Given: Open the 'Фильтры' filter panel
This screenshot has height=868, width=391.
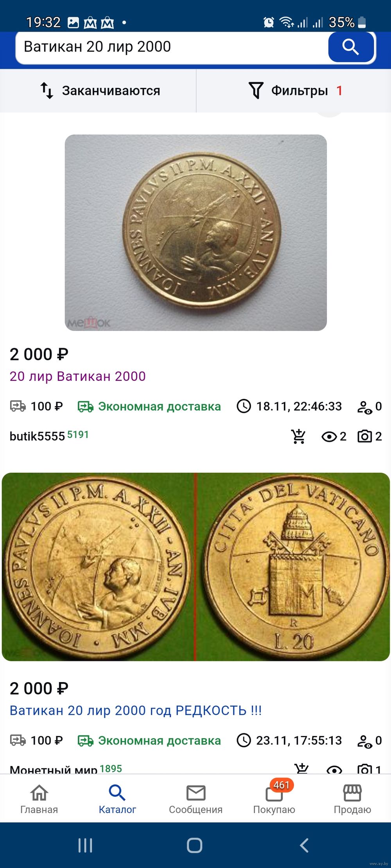Looking at the screenshot, I should coord(296,91).
